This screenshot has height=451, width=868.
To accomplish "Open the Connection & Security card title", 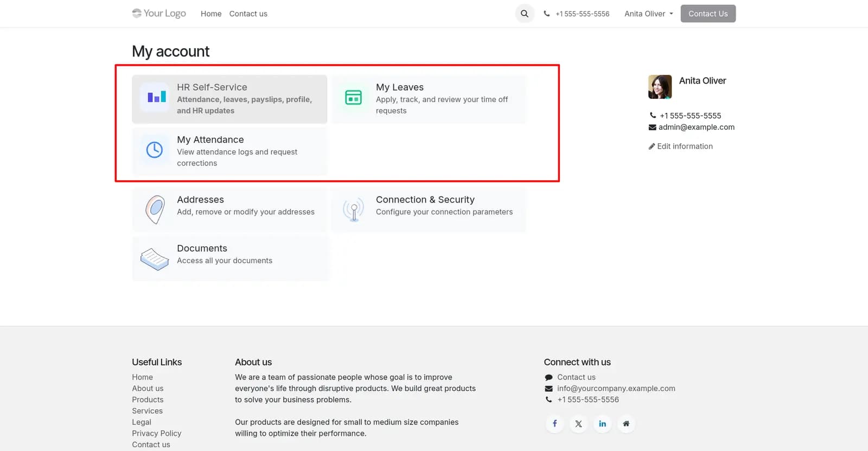I will click(x=425, y=200).
